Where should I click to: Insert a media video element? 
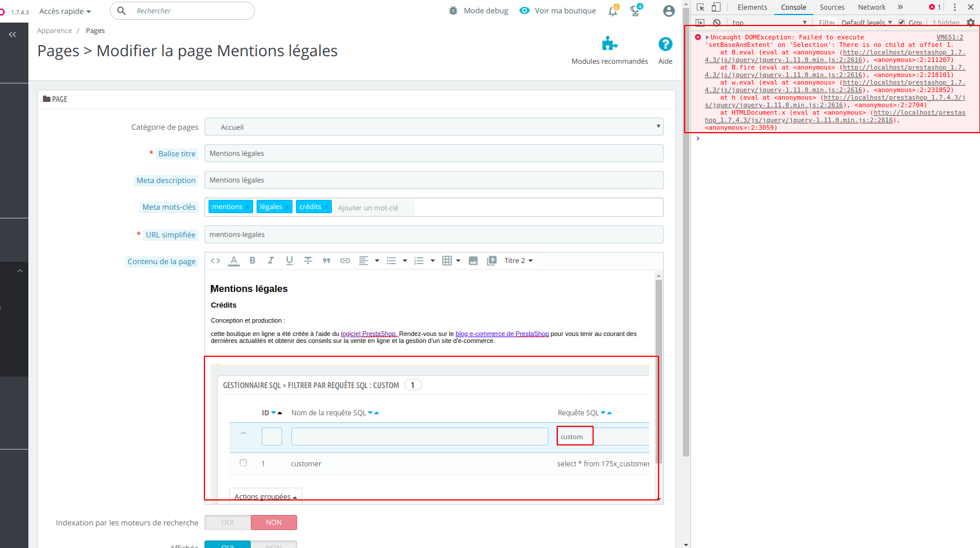pos(492,261)
